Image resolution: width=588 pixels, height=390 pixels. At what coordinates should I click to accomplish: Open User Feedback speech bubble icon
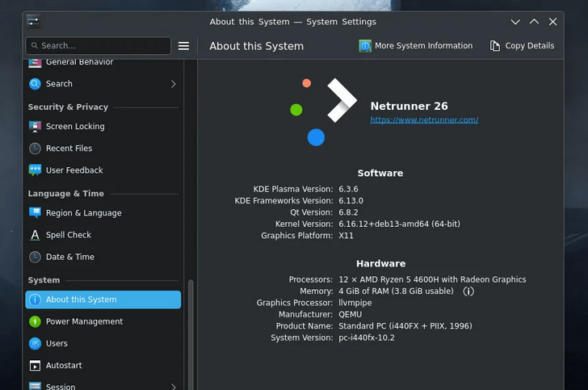pos(35,170)
